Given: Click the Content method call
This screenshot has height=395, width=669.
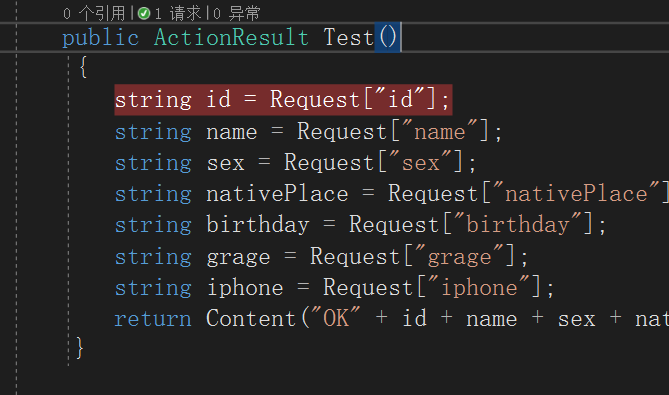Looking at the screenshot, I should point(251,319).
